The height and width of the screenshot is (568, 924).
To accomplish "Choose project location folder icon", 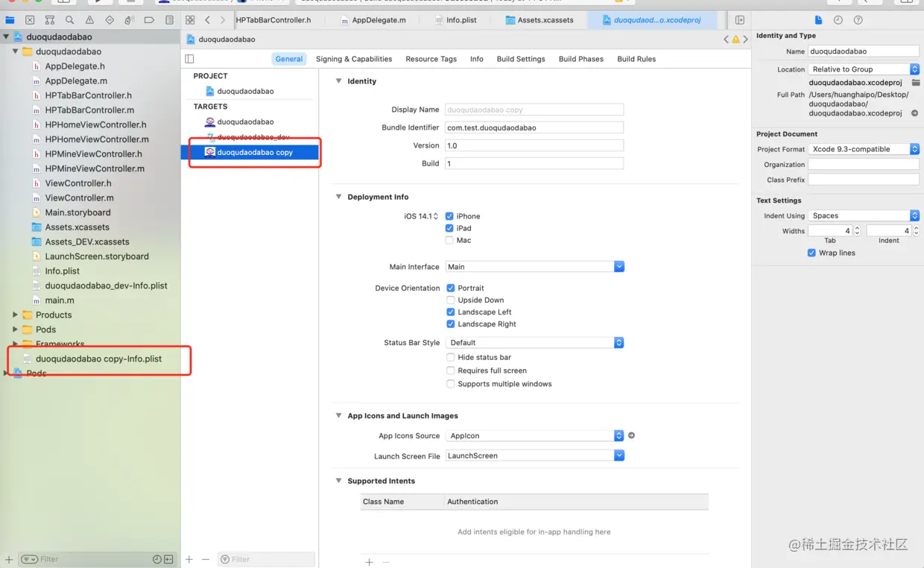I will coord(914,83).
